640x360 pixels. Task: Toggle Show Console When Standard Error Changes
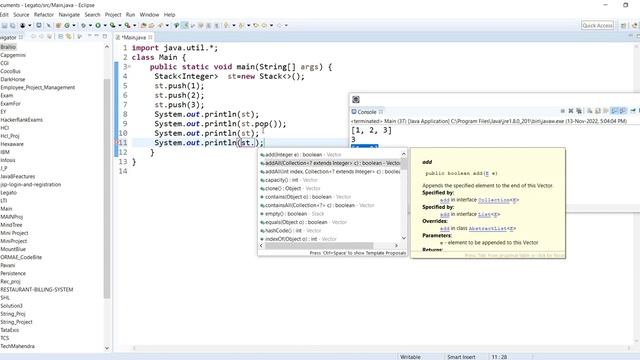623,111
